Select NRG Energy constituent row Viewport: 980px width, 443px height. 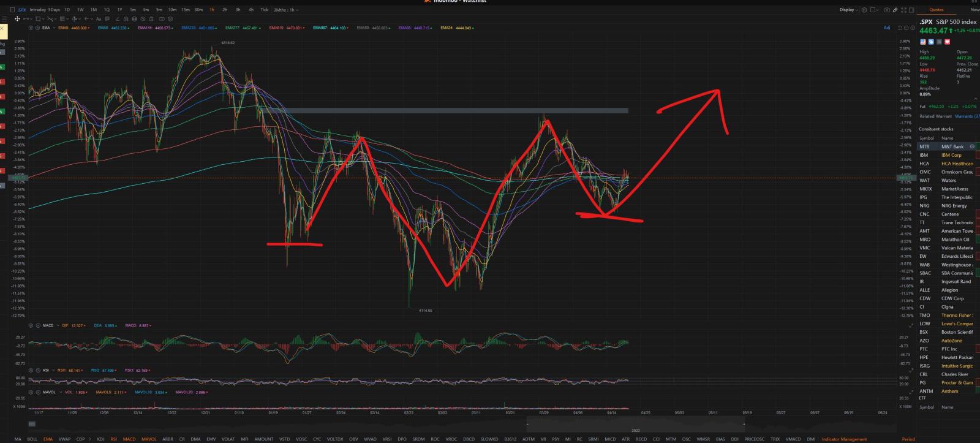[x=948, y=206]
